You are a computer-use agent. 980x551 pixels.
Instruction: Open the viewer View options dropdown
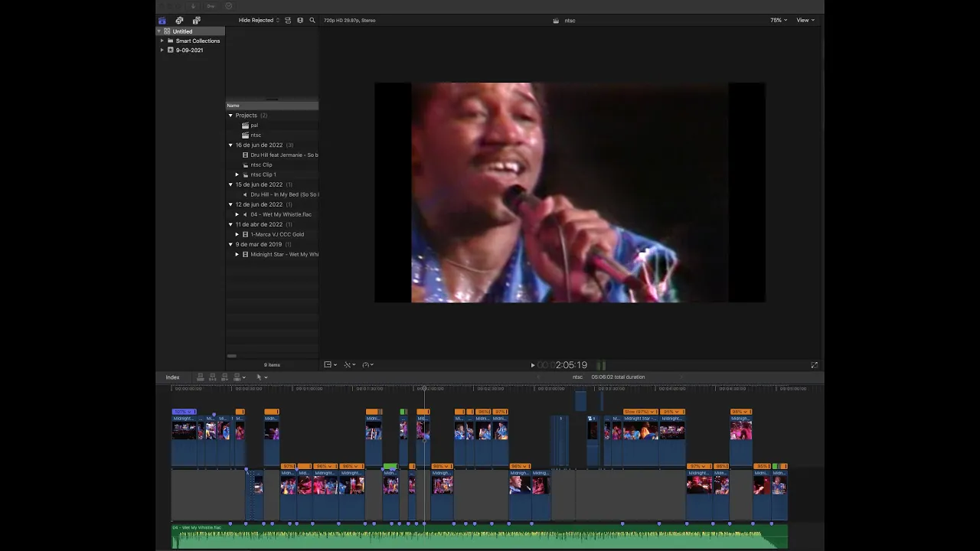(x=805, y=21)
